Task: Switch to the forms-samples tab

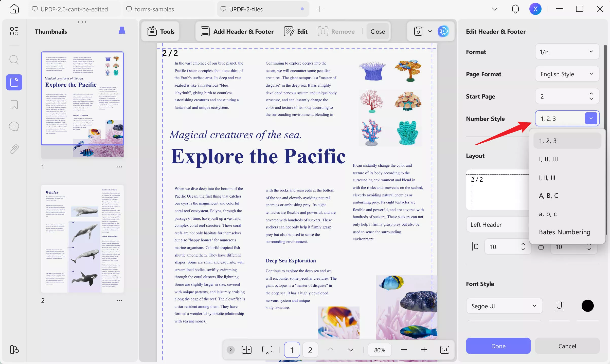Action: click(x=154, y=9)
